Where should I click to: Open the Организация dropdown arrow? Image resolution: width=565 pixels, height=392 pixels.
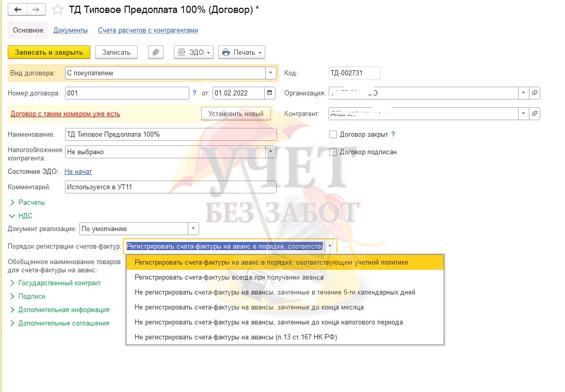pos(524,93)
